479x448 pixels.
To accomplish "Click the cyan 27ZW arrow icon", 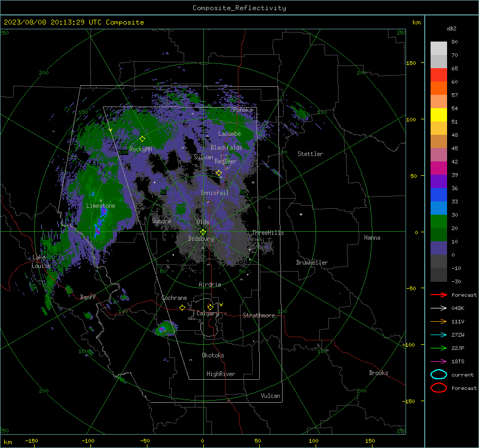I will click(439, 335).
